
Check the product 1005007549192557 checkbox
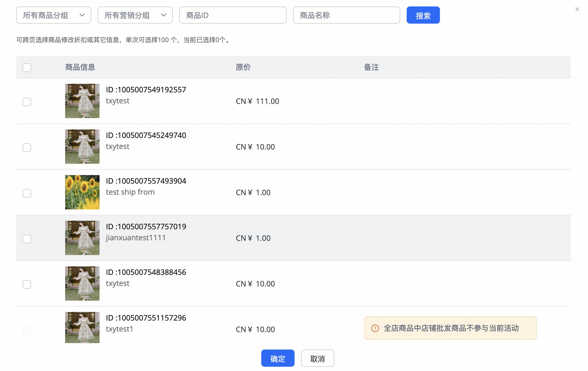(x=27, y=102)
